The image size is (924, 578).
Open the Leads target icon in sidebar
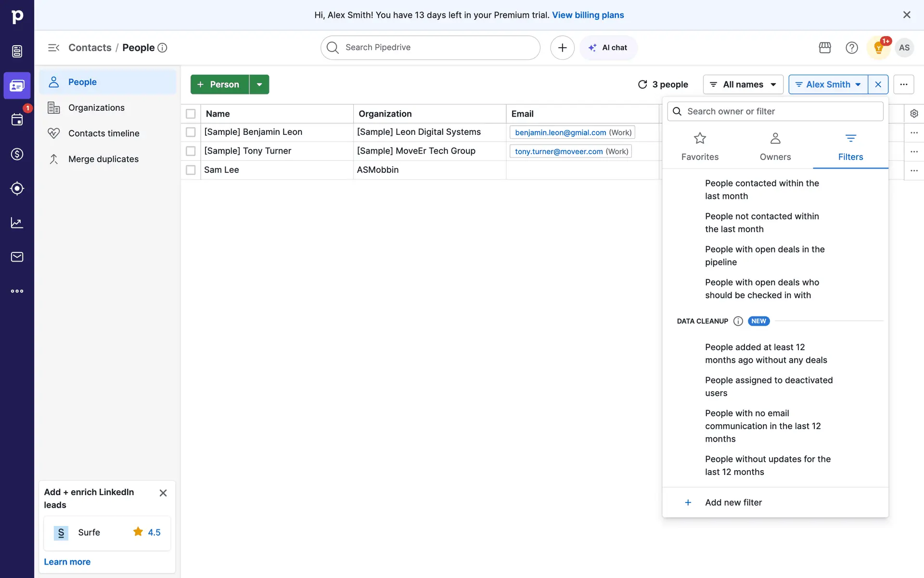pos(17,188)
